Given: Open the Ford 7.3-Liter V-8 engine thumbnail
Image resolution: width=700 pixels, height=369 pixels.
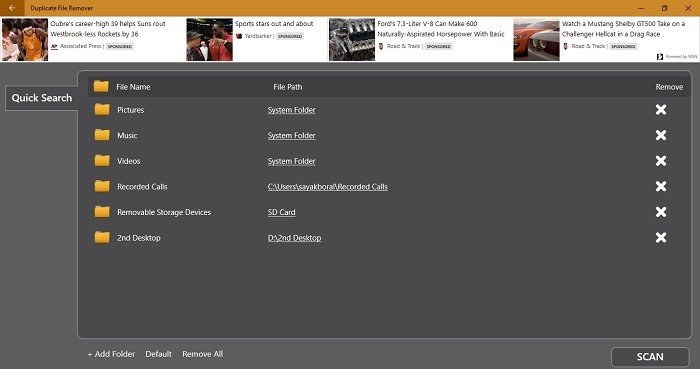Looking at the screenshot, I should coord(352,39).
